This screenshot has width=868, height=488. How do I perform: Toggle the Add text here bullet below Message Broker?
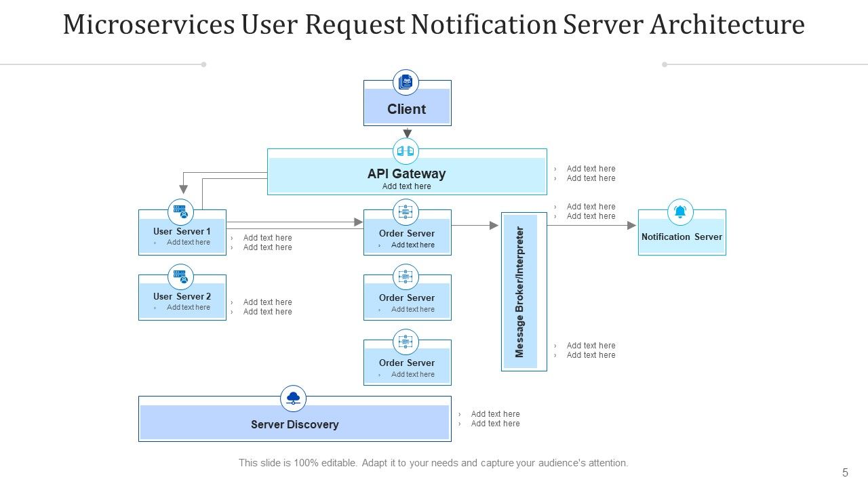click(590, 345)
